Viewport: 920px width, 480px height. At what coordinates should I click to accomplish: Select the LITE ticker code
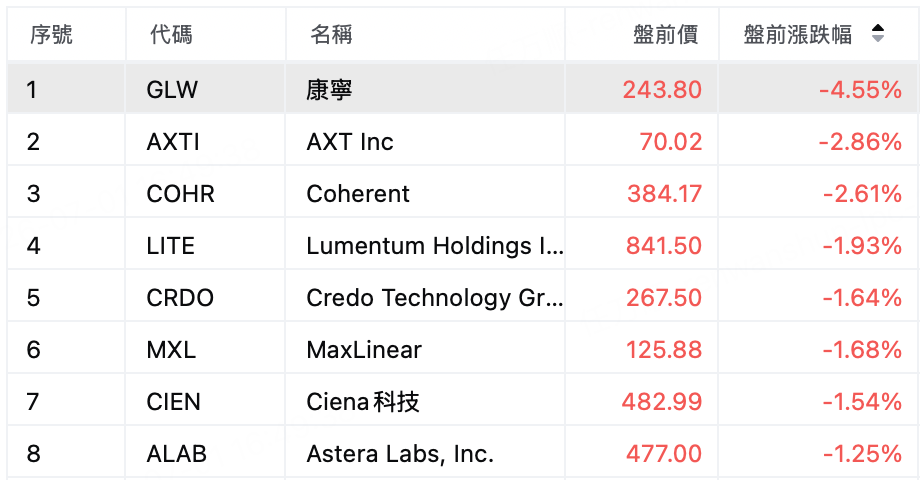[171, 246]
